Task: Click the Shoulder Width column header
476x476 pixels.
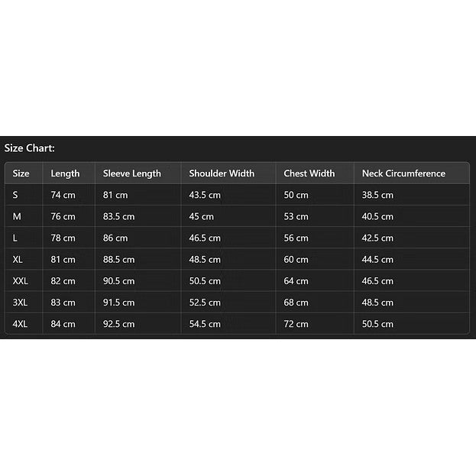Action: [x=222, y=173]
